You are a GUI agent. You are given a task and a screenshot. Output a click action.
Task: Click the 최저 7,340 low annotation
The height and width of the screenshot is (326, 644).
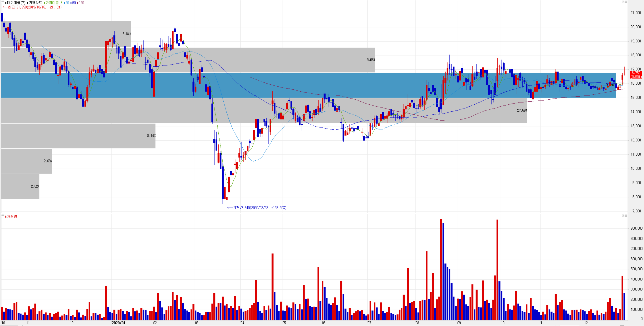[x=257, y=208]
